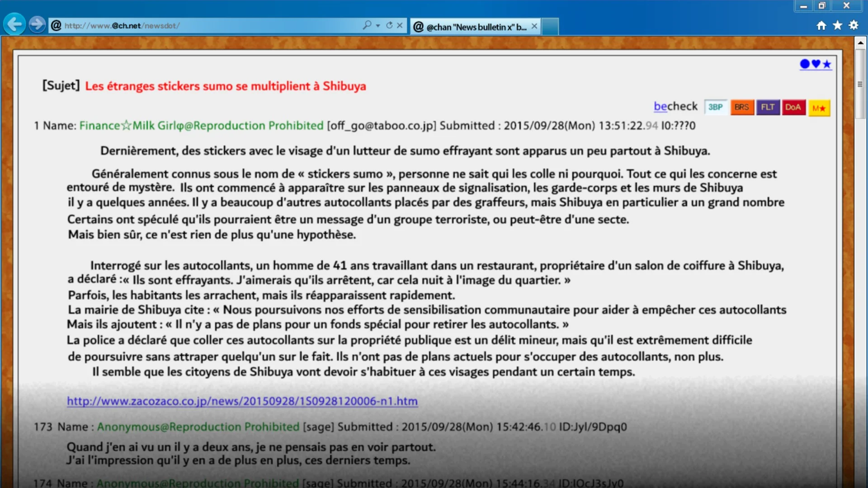
Task: Click the email off_go@taboo.co.jp on post 1
Action: [382, 126]
